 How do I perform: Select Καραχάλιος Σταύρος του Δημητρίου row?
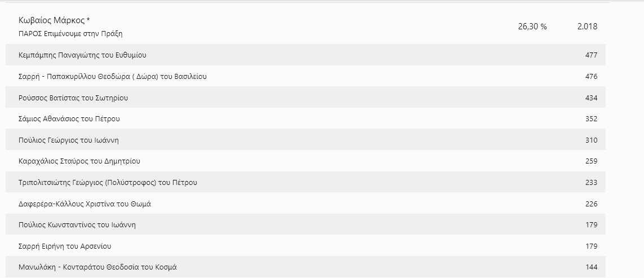79,161
